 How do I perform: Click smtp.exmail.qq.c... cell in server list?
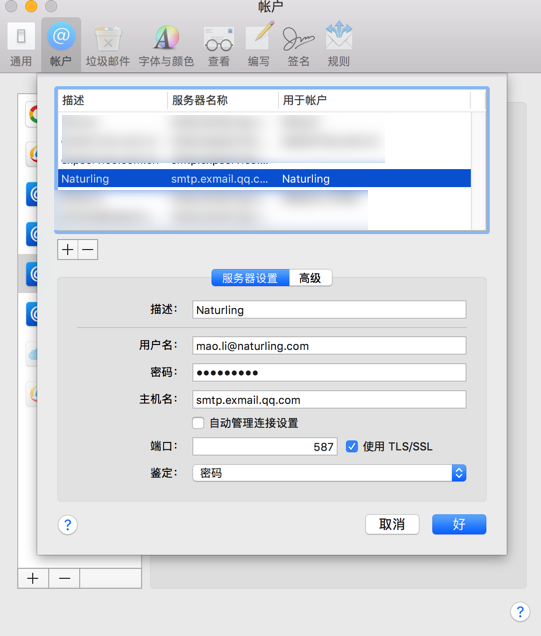click(219, 179)
